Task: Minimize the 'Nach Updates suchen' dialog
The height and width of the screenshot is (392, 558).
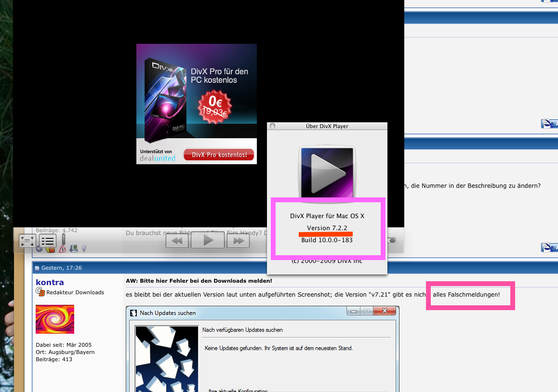Action: (353, 311)
